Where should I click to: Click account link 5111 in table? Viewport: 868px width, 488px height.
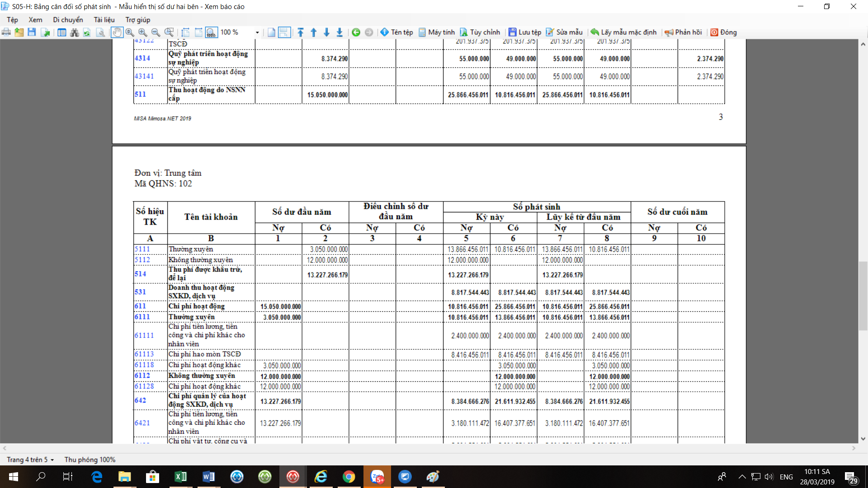pos(142,249)
